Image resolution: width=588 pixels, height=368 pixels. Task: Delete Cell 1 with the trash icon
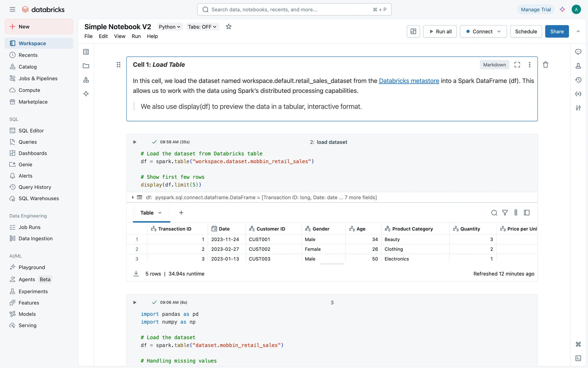pos(545,65)
